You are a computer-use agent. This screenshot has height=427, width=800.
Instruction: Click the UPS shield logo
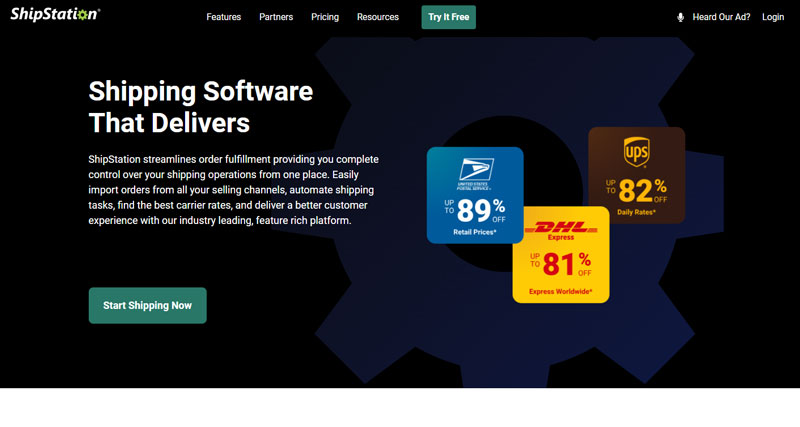click(636, 152)
